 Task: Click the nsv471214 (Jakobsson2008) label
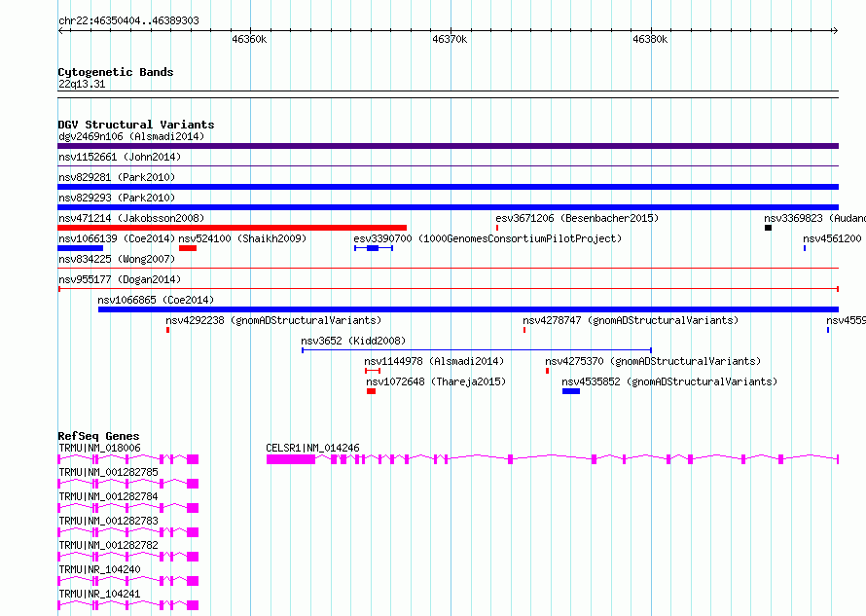point(131,218)
